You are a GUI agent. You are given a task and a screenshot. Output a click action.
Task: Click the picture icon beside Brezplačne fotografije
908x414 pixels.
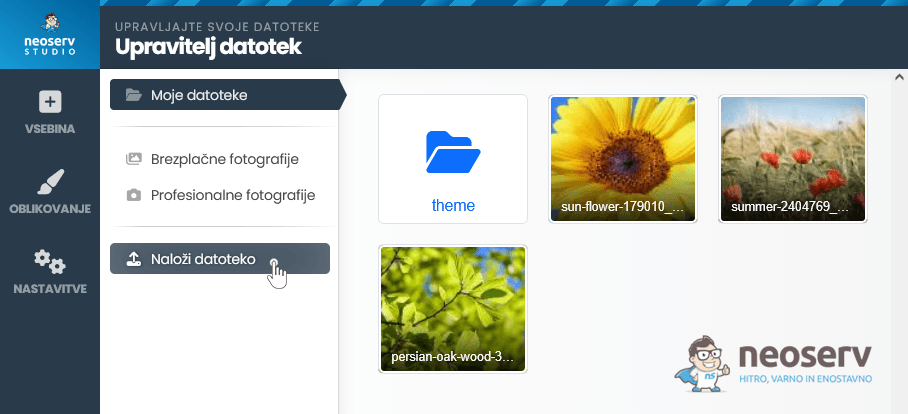pyautogui.click(x=133, y=159)
